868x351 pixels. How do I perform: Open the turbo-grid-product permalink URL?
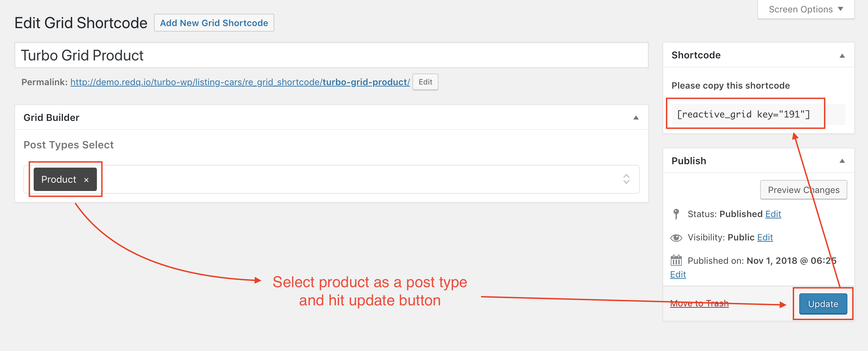240,82
